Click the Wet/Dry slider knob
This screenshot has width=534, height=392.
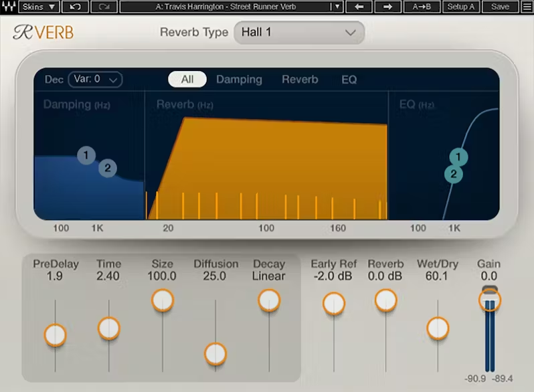438,328
